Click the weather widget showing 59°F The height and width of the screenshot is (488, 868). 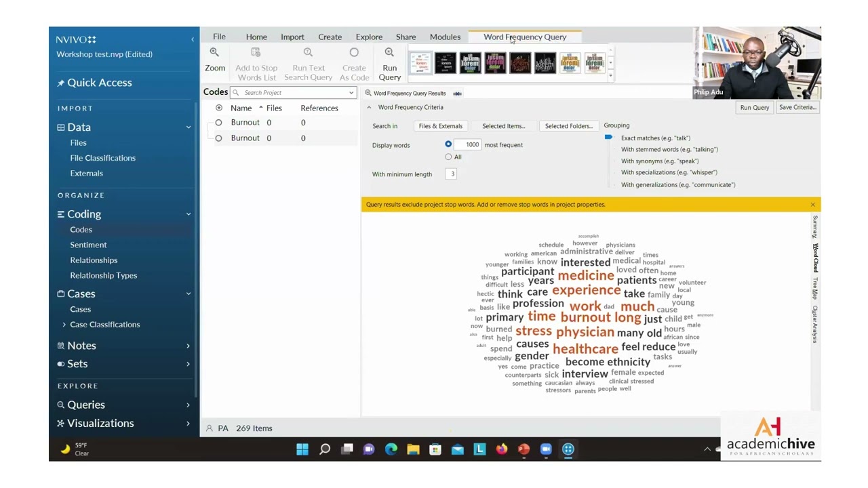click(75, 449)
